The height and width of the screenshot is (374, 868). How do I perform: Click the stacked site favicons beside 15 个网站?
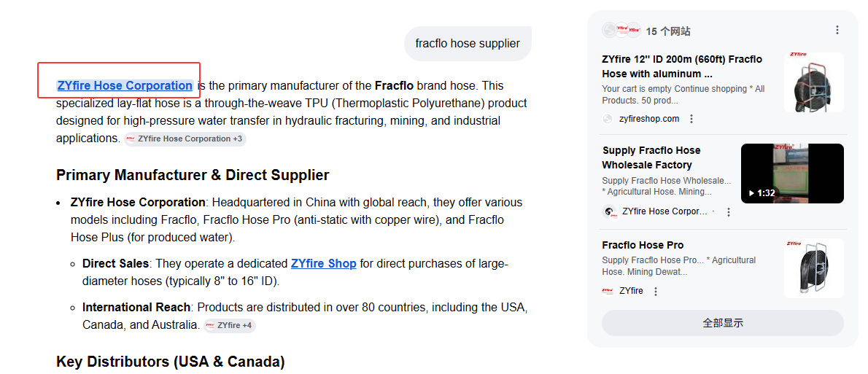pyautogui.click(x=621, y=30)
